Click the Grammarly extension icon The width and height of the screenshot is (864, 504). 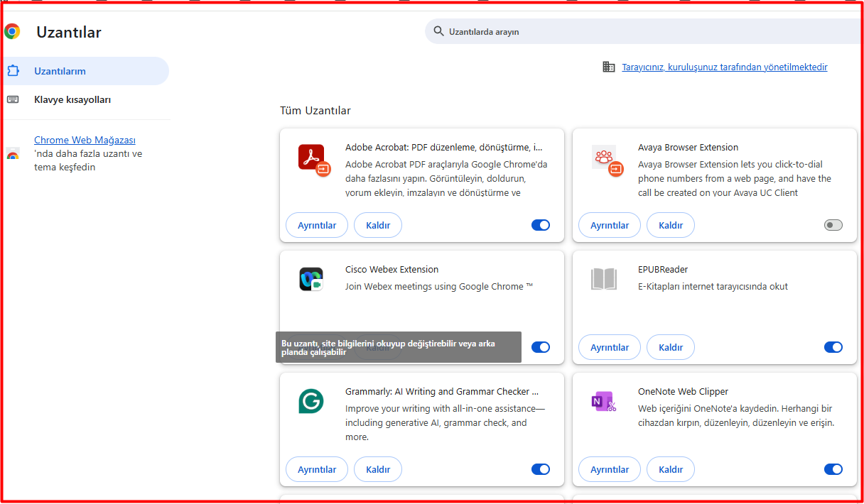[x=311, y=401]
